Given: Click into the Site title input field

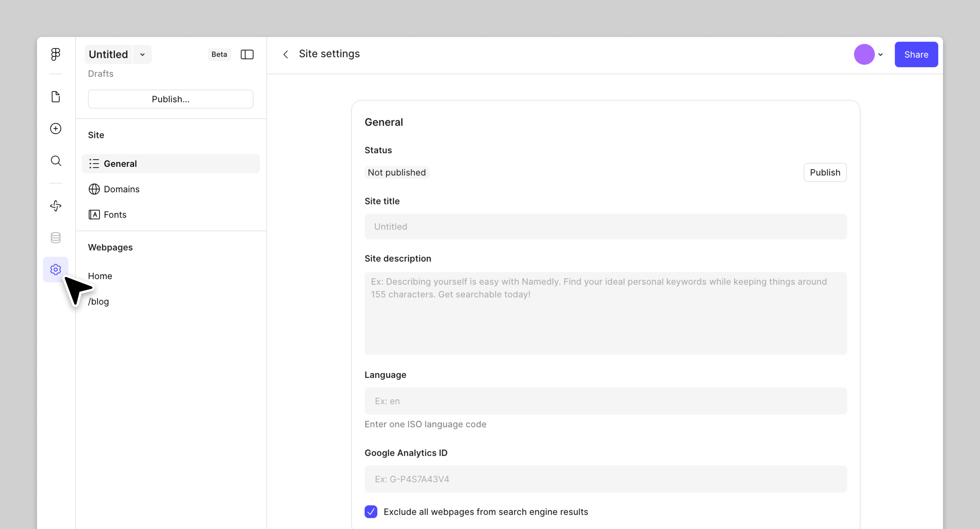Looking at the screenshot, I should click(x=605, y=226).
